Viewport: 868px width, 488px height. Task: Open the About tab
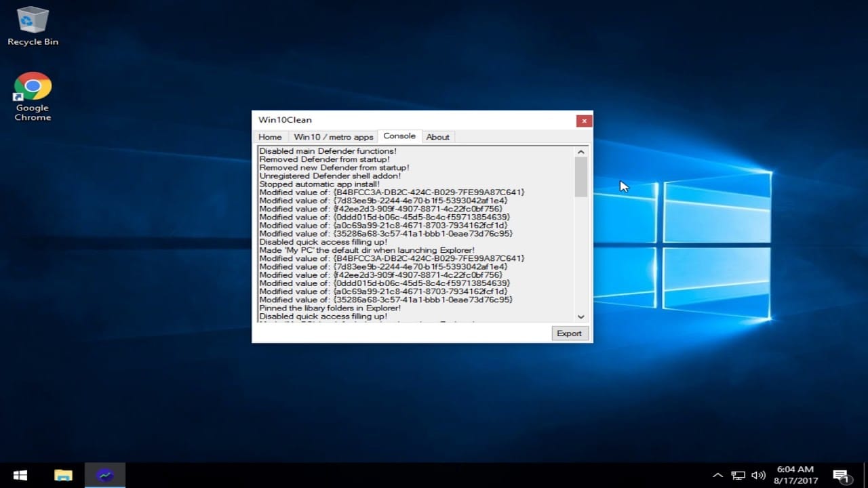[437, 137]
